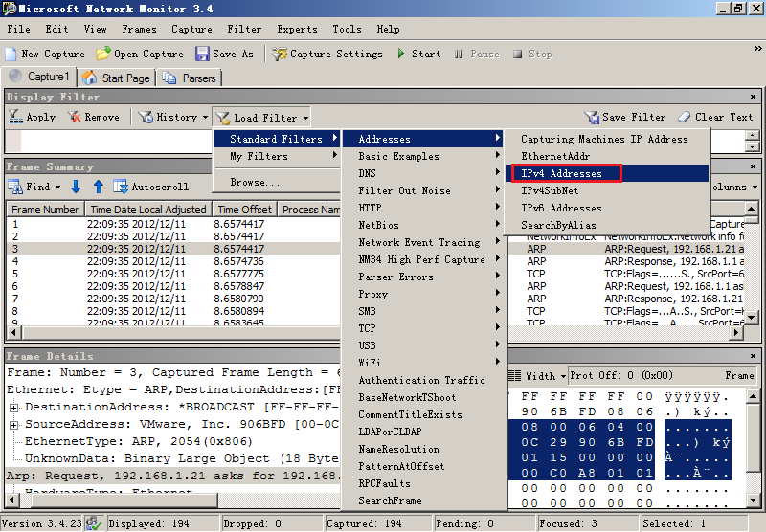The height and width of the screenshot is (532, 766).
Task: Open the filter History dropdown
Action: pyautogui.click(x=173, y=117)
